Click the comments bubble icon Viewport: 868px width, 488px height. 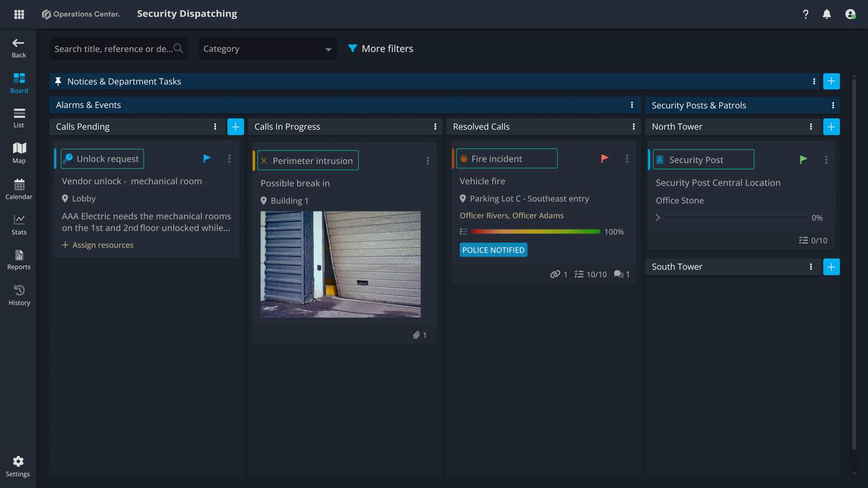618,274
